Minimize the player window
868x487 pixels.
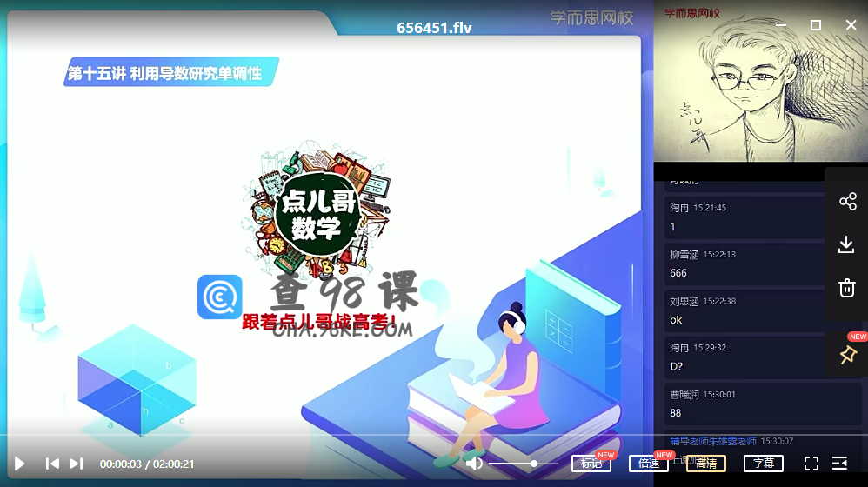pos(780,25)
